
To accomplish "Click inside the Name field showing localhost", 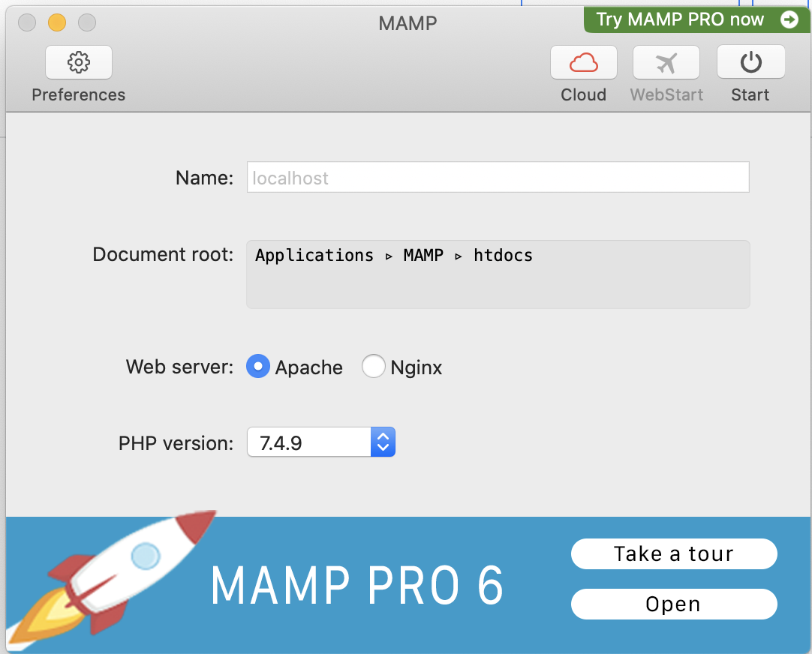I will pos(498,177).
